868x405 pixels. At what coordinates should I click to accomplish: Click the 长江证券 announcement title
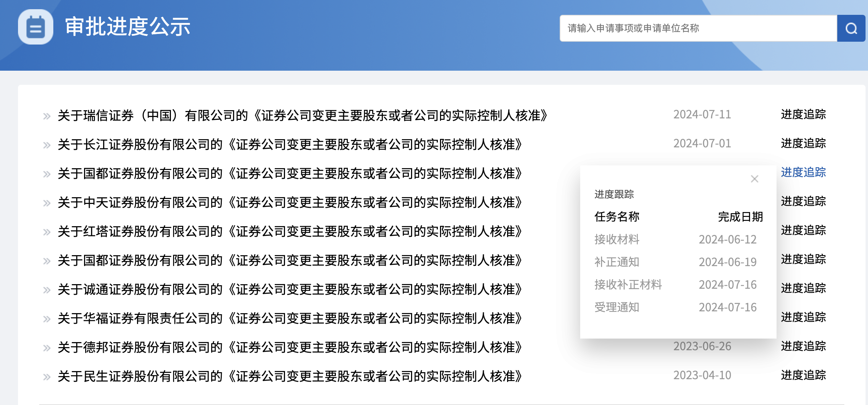point(290,144)
